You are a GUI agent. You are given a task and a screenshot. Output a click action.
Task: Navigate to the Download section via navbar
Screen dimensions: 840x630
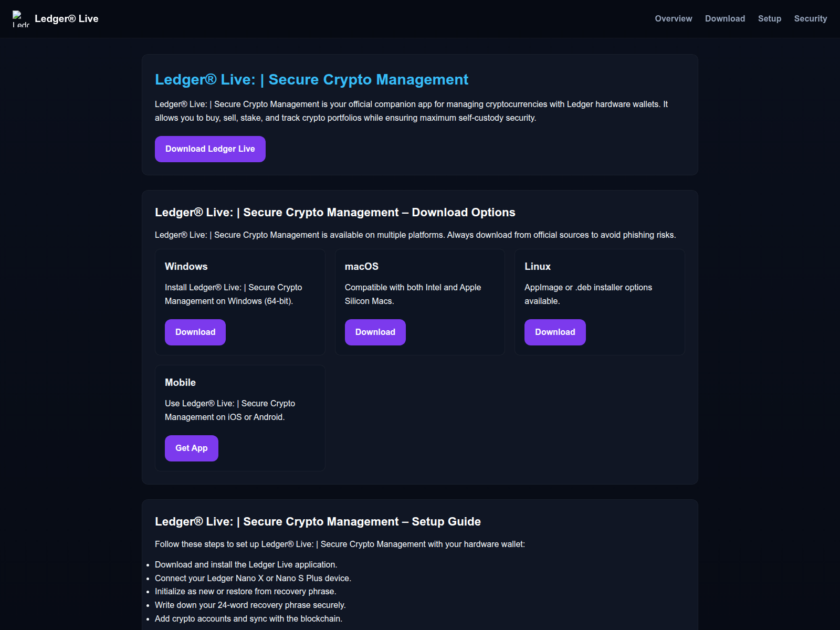coord(725,18)
